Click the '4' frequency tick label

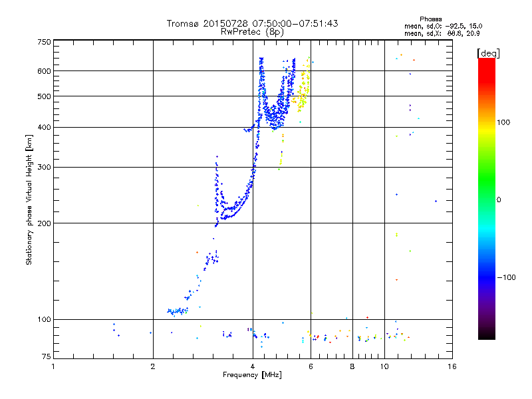(253, 366)
